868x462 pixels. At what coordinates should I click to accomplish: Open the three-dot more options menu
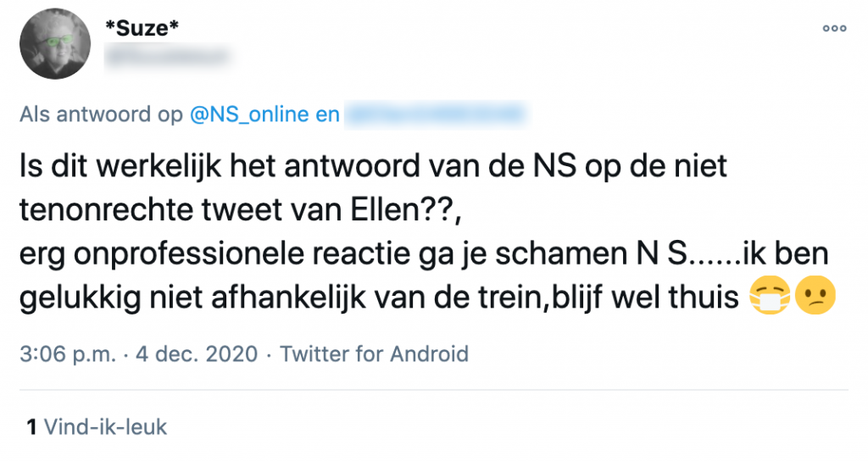click(x=834, y=28)
